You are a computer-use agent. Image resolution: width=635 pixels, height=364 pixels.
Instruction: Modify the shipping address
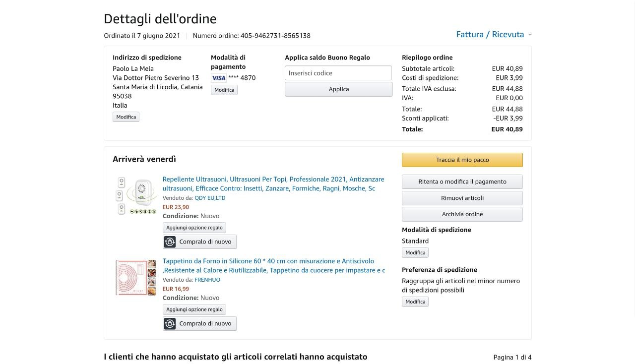pyautogui.click(x=126, y=117)
